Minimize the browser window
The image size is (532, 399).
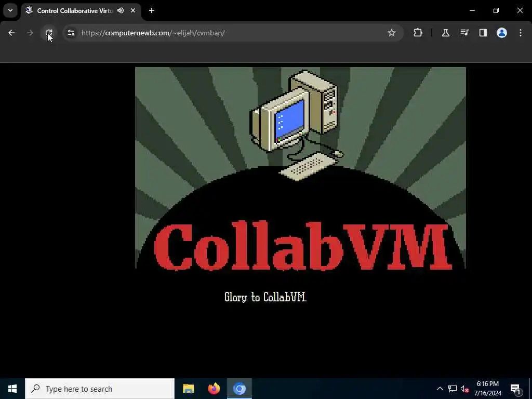click(472, 10)
